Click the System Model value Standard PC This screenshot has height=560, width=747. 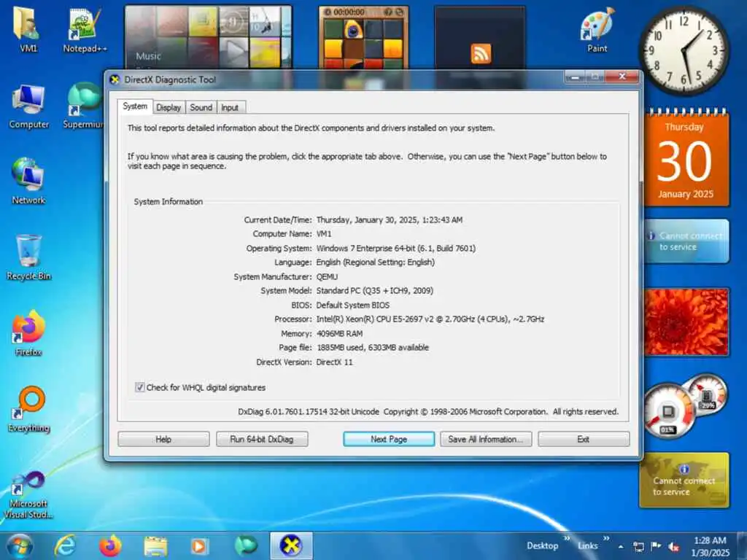tap(375, 290)
